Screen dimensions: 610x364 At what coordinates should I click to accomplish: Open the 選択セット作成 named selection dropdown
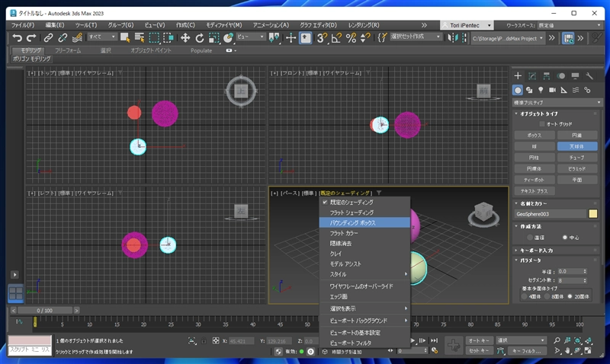coord(416,37)
